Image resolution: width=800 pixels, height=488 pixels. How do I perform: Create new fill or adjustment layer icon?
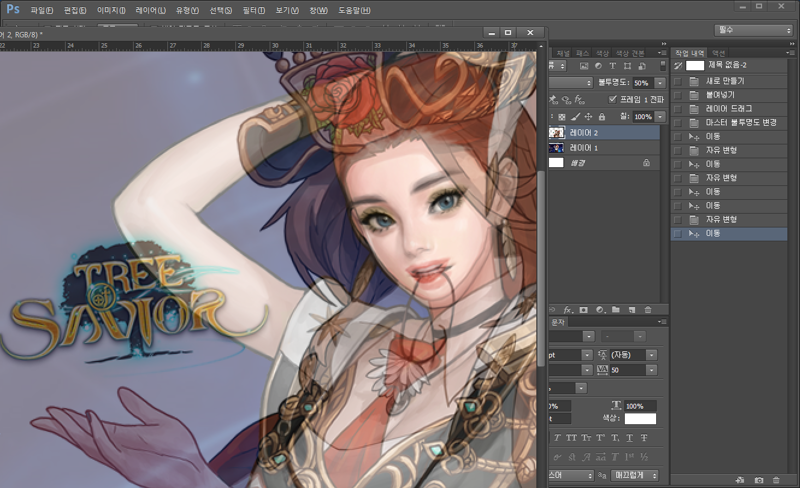click(x=600, y=310)
